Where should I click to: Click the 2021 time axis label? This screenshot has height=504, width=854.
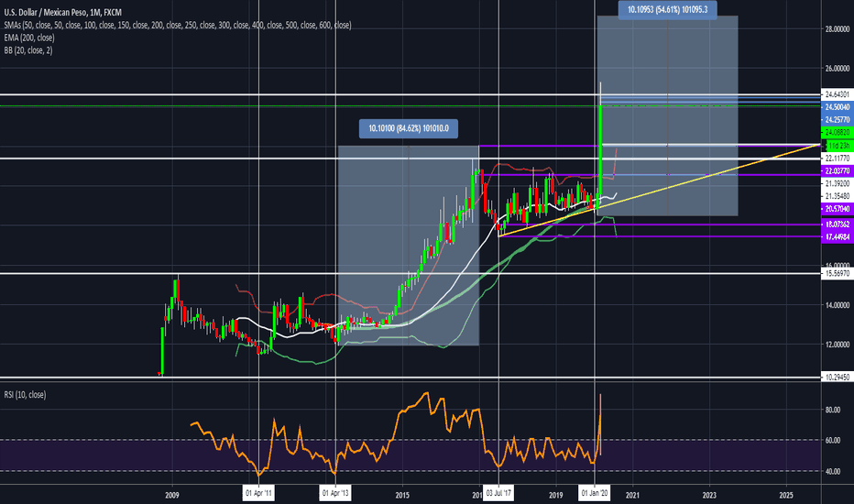coord(632,495)
